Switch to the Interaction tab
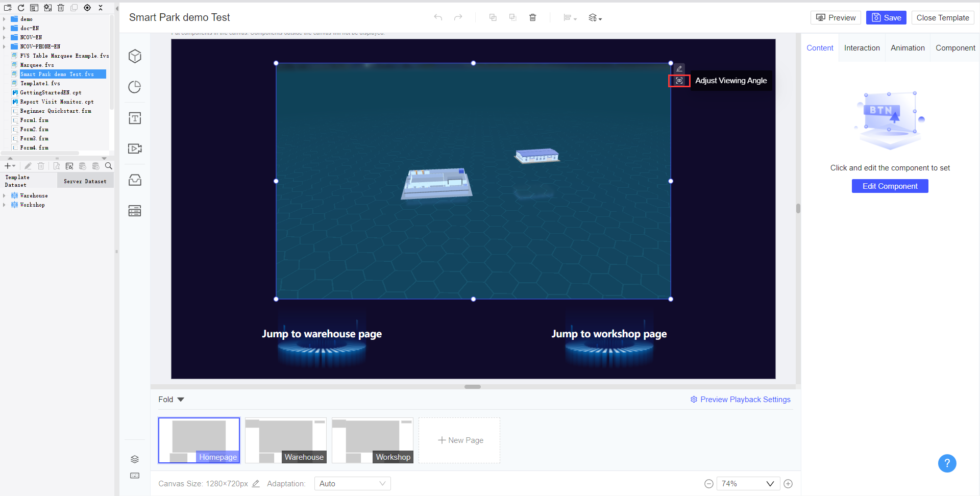The height and width of the screenshot is (496, 980). (862, 47)
